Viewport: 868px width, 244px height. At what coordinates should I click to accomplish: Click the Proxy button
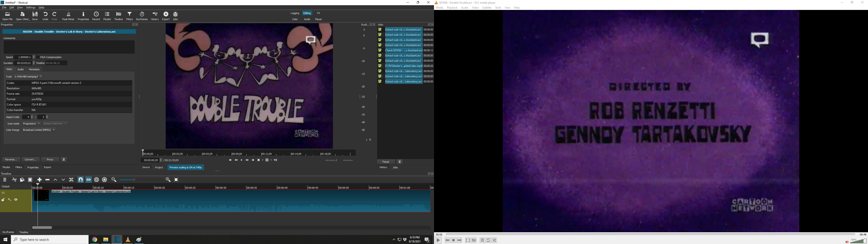pyautogui.click(x=50, y=160)
